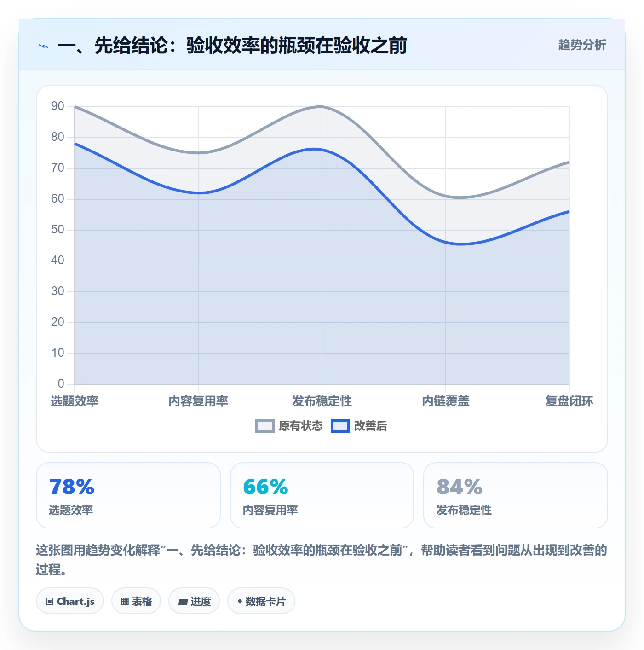Click the 进度 chip bar icon
644x650 pixels.
coord(183,602)
